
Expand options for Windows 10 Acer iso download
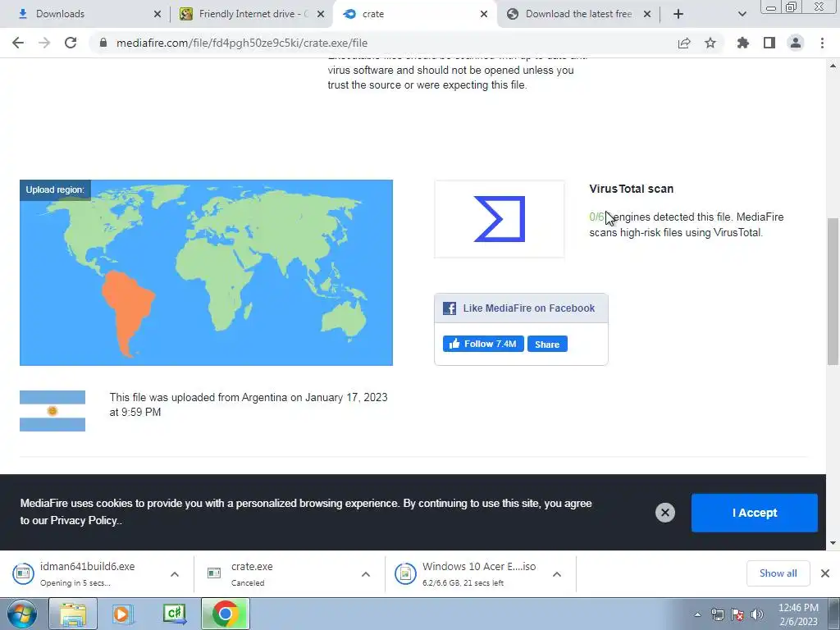[x=557, y=574]
